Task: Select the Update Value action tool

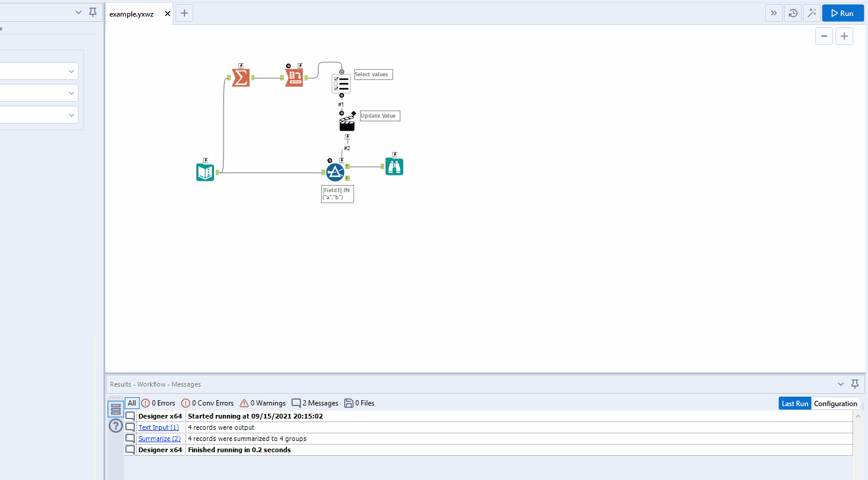Action: click(x=347, y=124)
